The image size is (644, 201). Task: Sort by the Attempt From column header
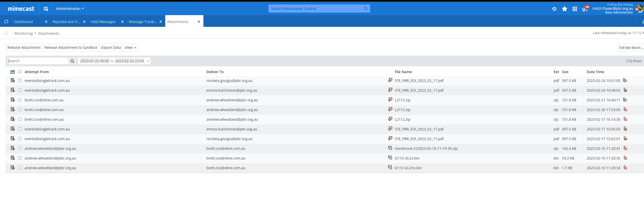coord(37,72)
